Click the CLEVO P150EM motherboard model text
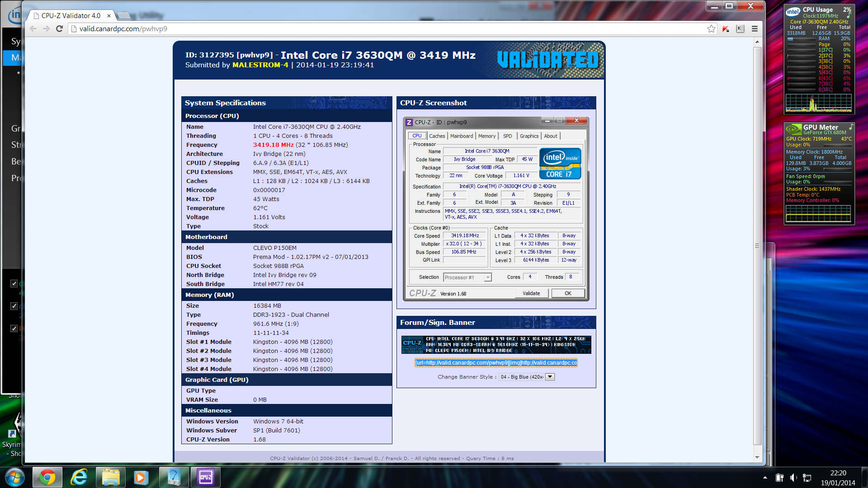This screenshot has height=488, width=868. [x=275, y=248]
